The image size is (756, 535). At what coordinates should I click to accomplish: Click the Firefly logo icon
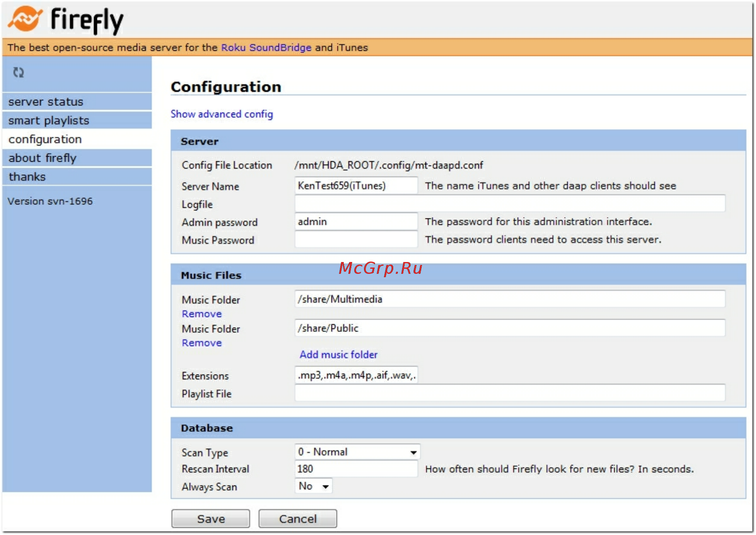point(25,19)
